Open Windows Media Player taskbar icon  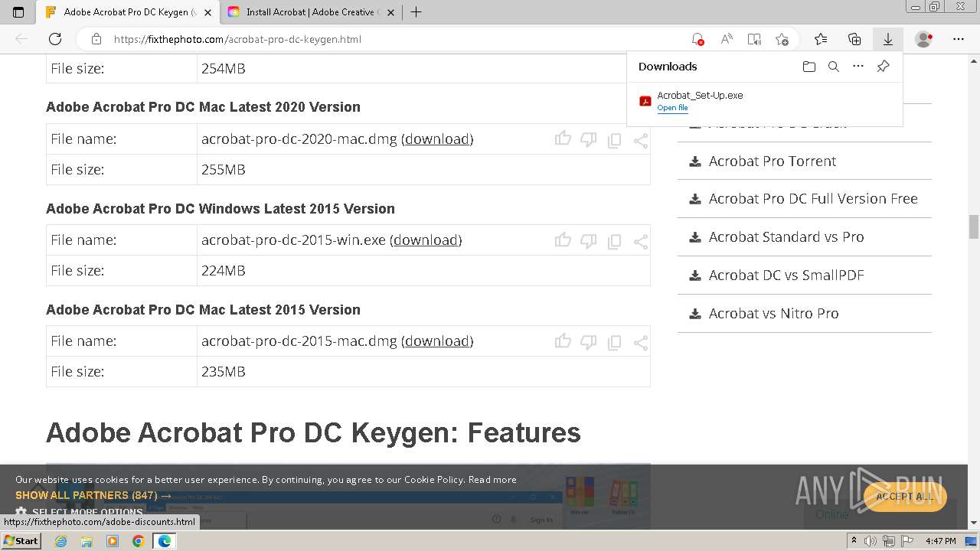113,541
